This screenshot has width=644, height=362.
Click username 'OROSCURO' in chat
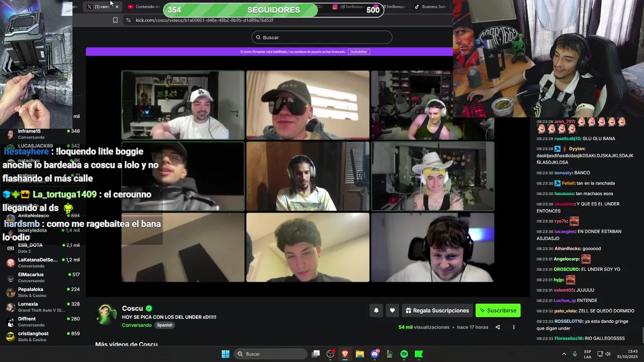click(x=567, y=269)
